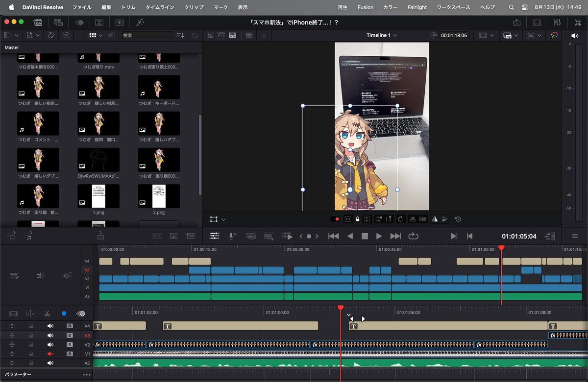Viewport: 588px width, 382px height.
Task: Open the Titles panel icon
Action: tap(120, 23)
